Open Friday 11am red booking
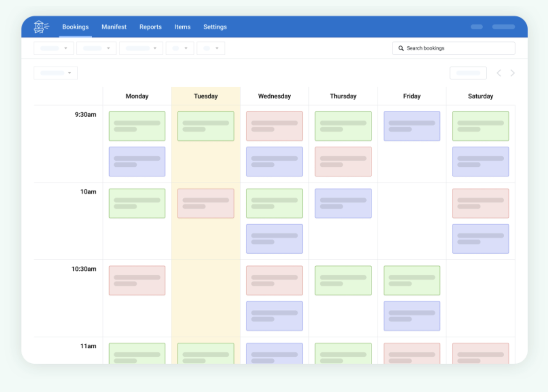The height and width of the screenshot is (392, 548). pos(412,353)
